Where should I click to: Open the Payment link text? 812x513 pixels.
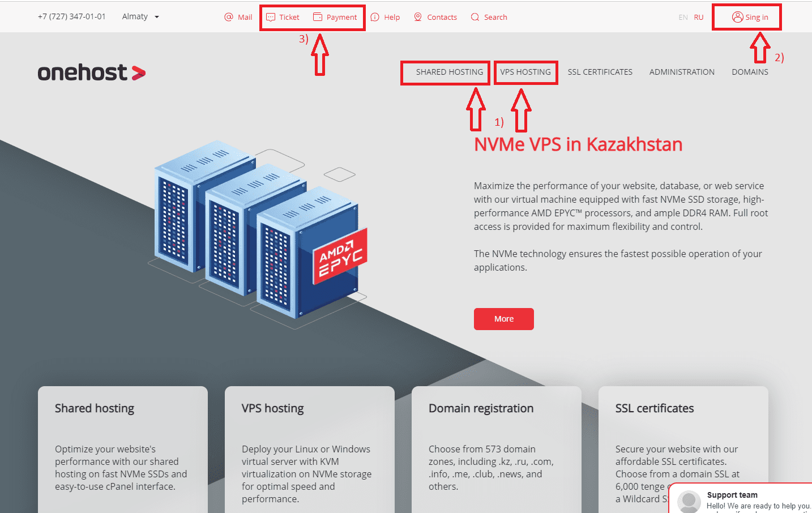coord(341,18)
